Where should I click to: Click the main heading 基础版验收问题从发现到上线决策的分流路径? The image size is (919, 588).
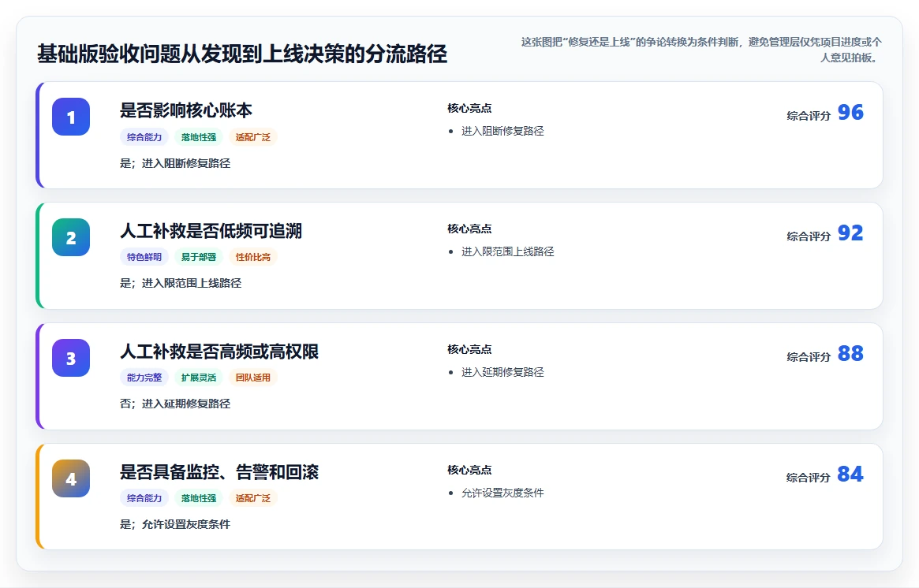242,54
